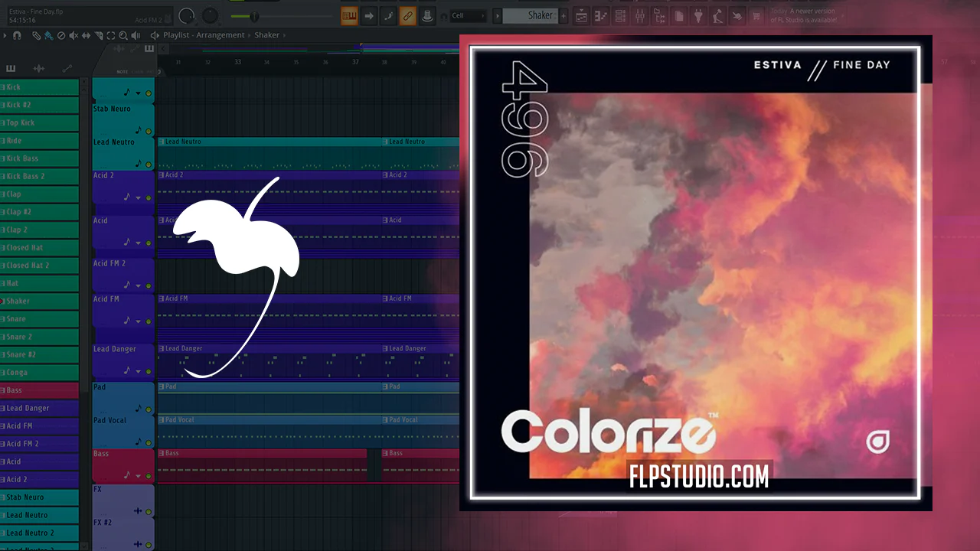Show audio clips with the waveform picker icon
This screenshot has width=980, height=551.
point(39,68)
